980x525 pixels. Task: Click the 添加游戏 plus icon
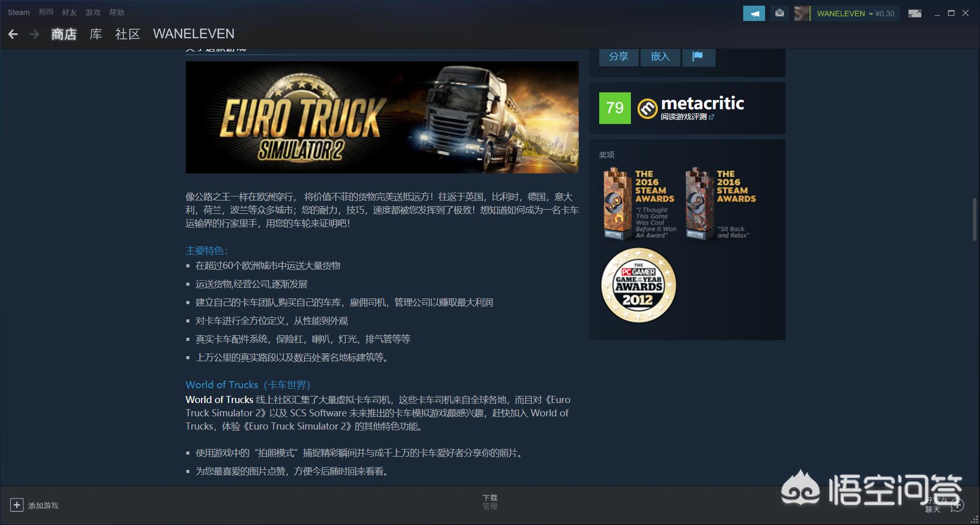17,505
